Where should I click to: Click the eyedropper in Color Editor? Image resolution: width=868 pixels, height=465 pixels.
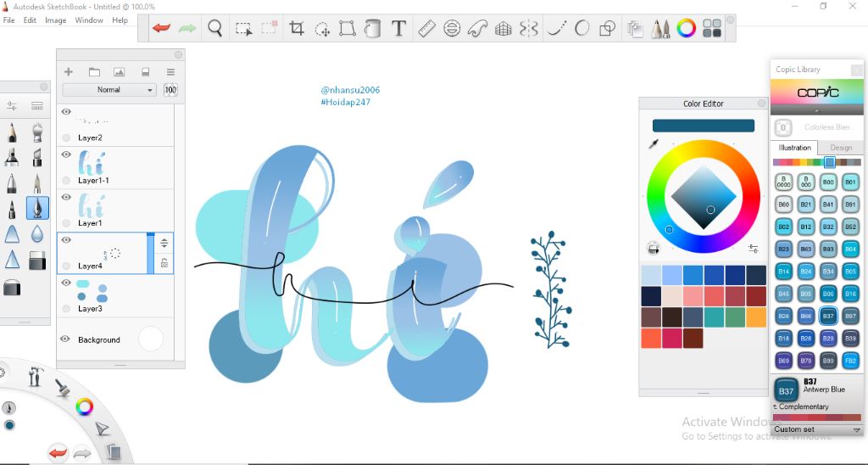pos(654,144)
